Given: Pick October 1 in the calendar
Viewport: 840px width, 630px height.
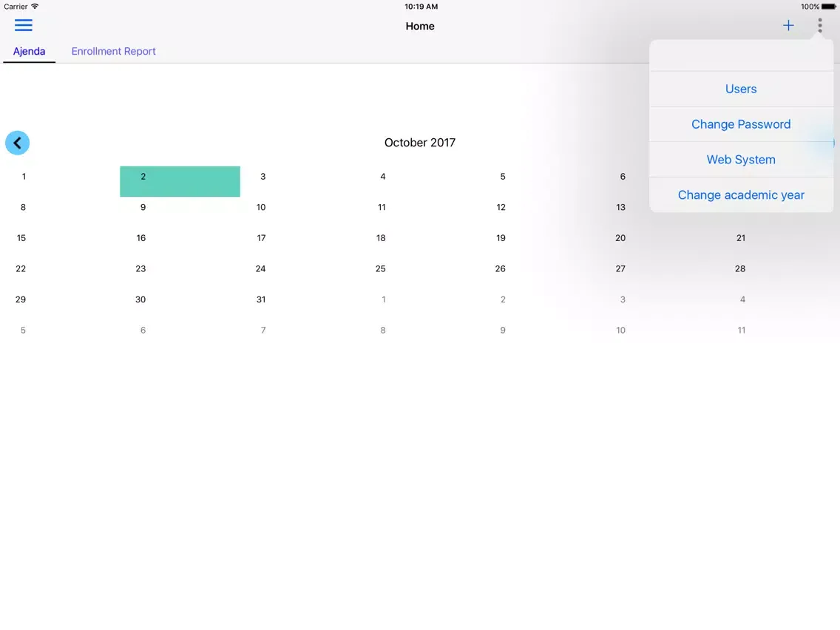Looking at the screenshot, I should tap(24, 176).
